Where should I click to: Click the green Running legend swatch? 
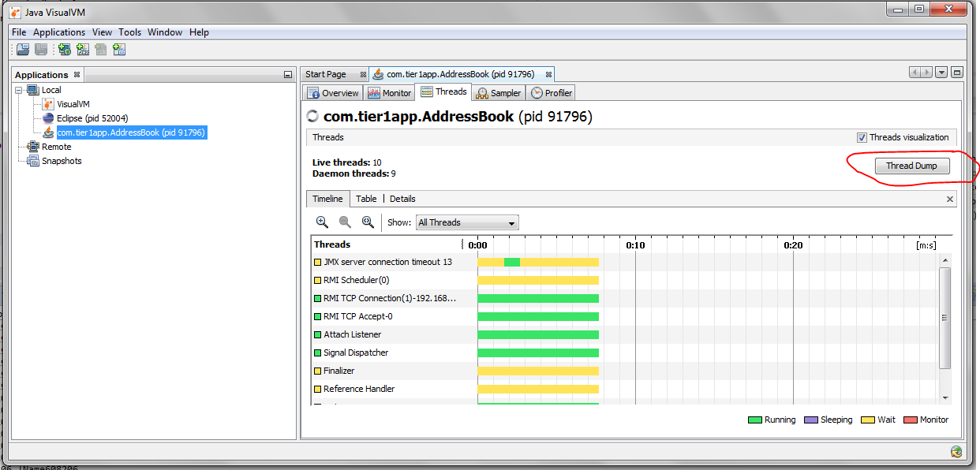tap(754, 420)
